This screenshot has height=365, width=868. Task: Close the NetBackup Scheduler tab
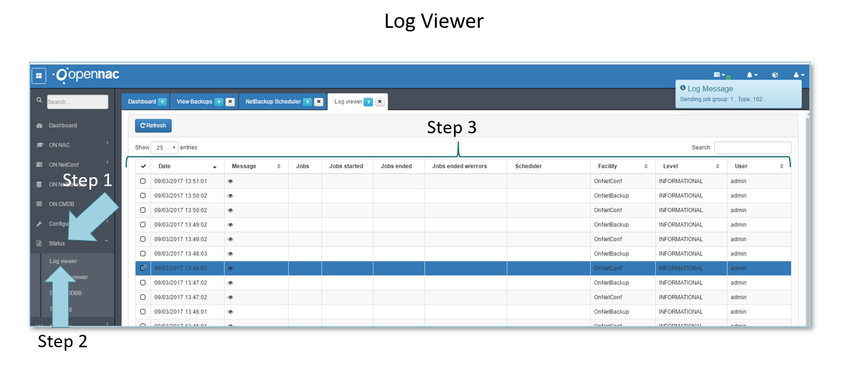tap(318, 102)
